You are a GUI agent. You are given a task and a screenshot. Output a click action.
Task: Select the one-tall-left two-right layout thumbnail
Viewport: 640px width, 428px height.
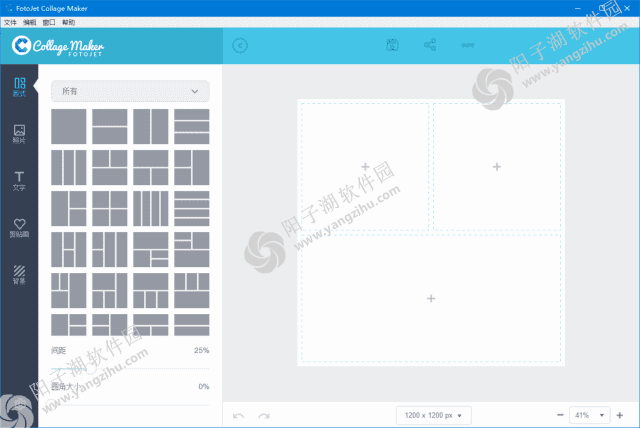pos(69,208)
